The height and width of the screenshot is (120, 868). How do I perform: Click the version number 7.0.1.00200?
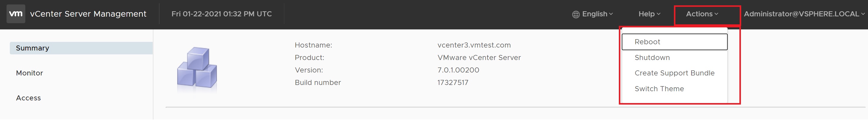pos(458,70)
